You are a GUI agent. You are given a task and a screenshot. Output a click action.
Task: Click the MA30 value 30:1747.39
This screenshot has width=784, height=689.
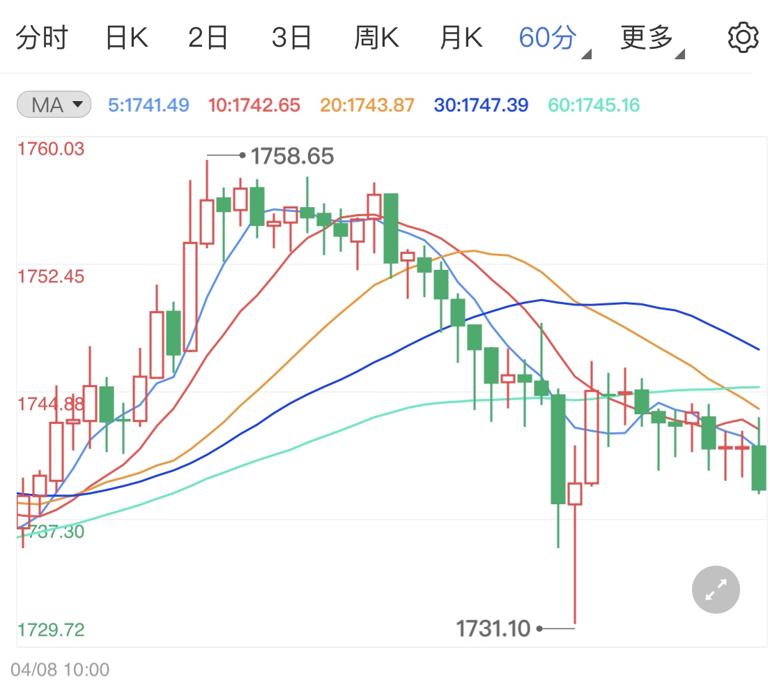[x=481, y=105]
